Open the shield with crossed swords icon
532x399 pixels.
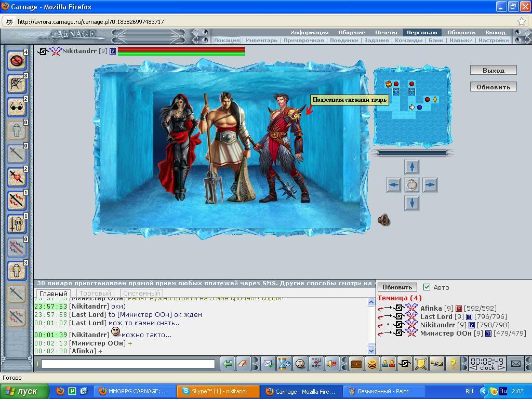click(420, 364)
